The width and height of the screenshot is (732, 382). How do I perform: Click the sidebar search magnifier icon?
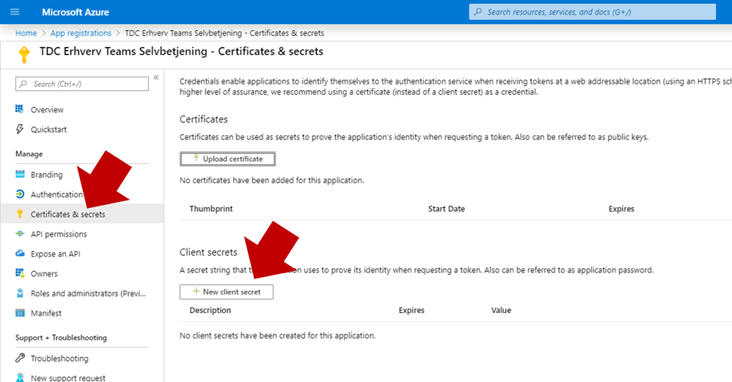pyautogui.click(x=23, y=84)
